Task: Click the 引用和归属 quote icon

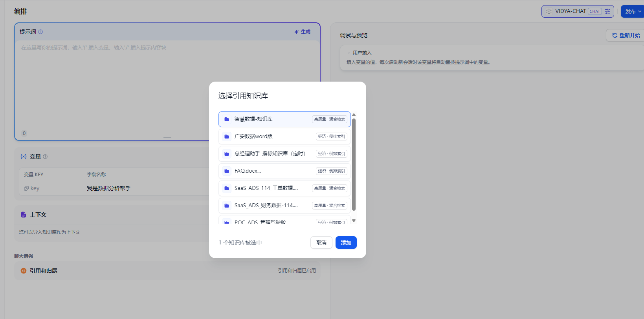Action: coord(24,271)
